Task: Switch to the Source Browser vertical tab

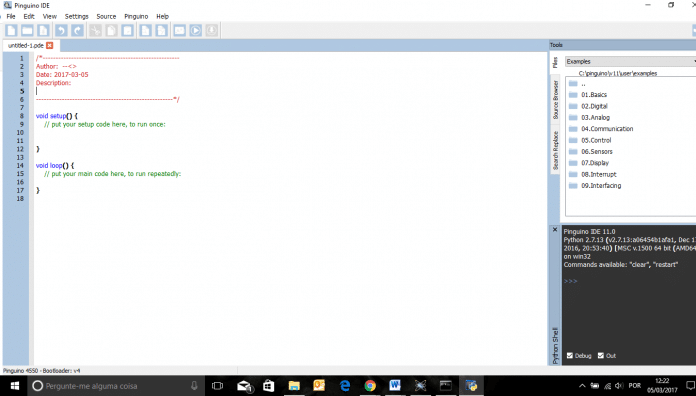Action: click(x=555, y=99)
